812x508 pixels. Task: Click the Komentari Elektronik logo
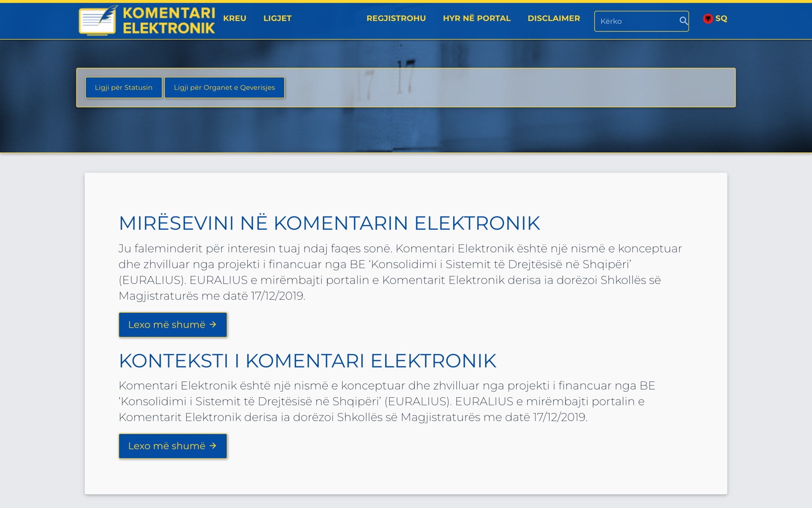pos(147,20)
